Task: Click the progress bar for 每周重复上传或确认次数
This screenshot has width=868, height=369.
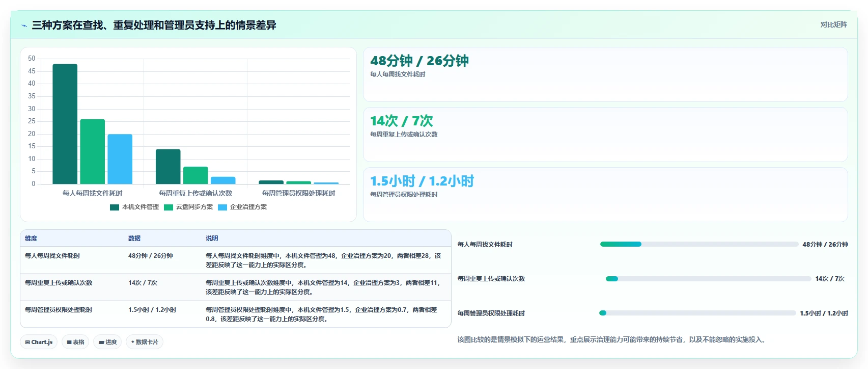Action: pos(708,279)
